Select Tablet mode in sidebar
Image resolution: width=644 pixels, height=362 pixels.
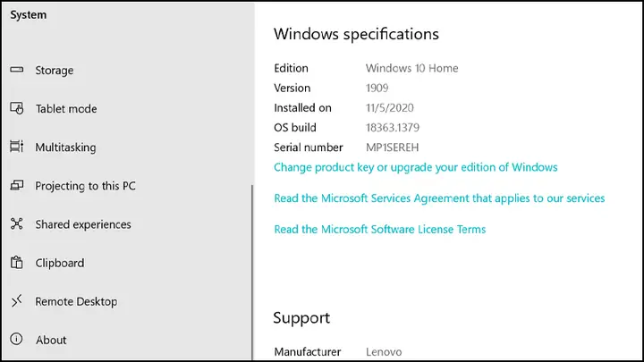[66, 109]
